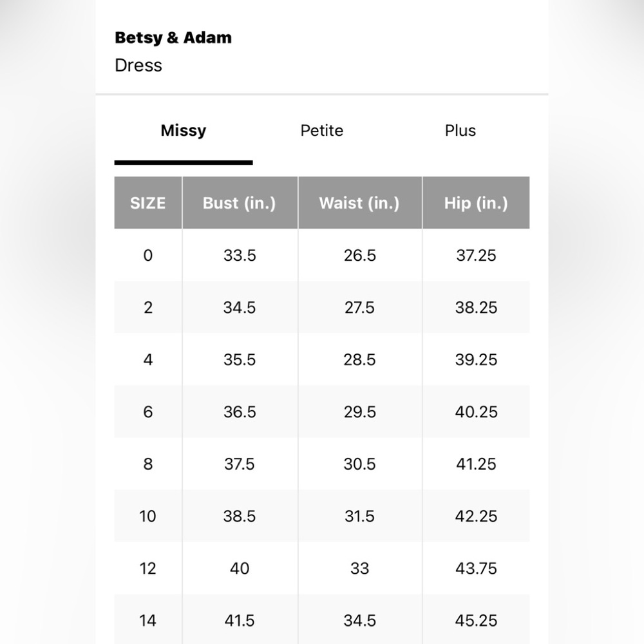Viewport: 644px width, 644px height.
Task: Click the Hip (in.) column header
Action: (476, 204)
